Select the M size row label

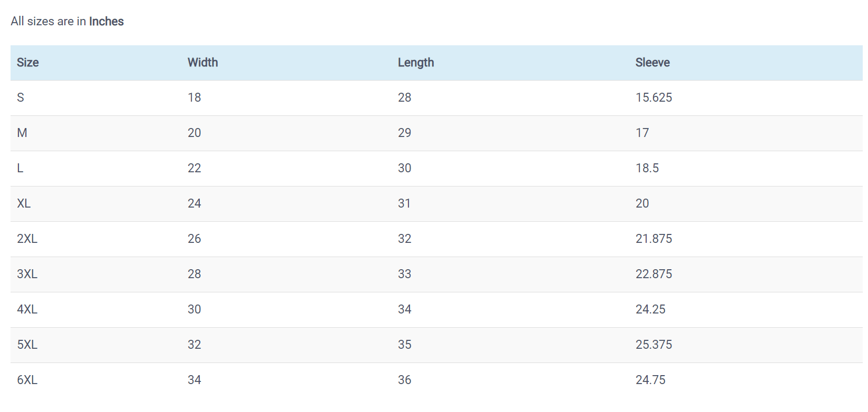pos(22,133)
